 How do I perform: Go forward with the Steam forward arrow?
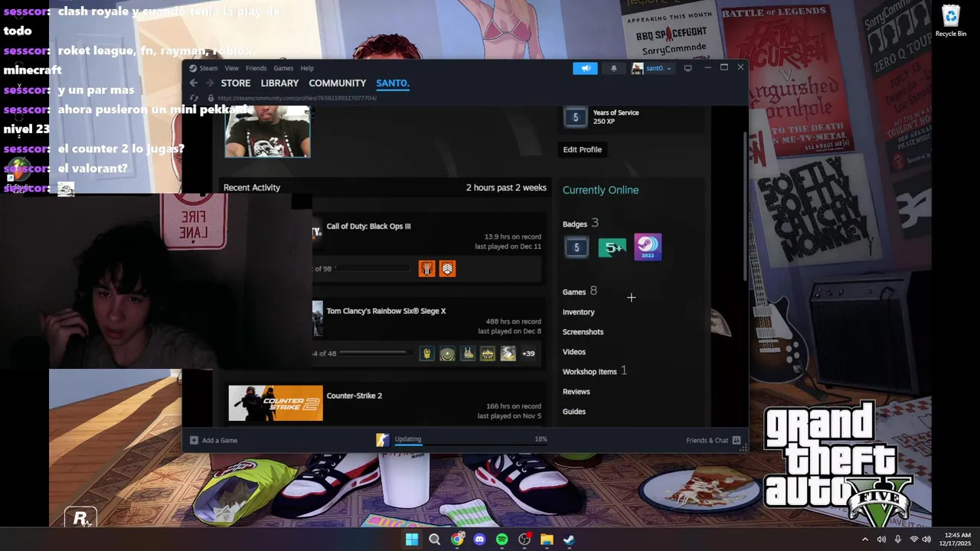click(x=210, y=83)
